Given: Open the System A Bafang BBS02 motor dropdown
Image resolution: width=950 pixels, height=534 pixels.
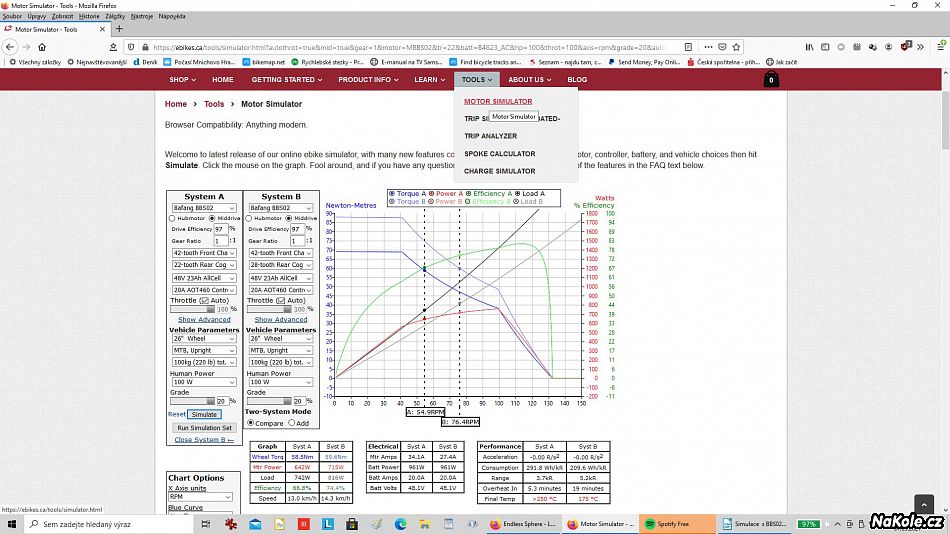Looking at the screenshot, I should 204,208.
